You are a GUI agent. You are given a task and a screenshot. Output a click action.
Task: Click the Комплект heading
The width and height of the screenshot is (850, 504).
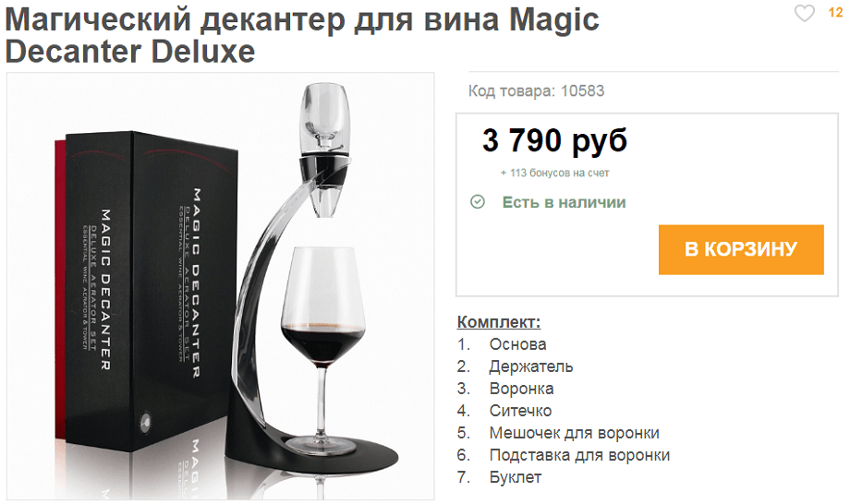pyautogui.click(x=499, y=321)
